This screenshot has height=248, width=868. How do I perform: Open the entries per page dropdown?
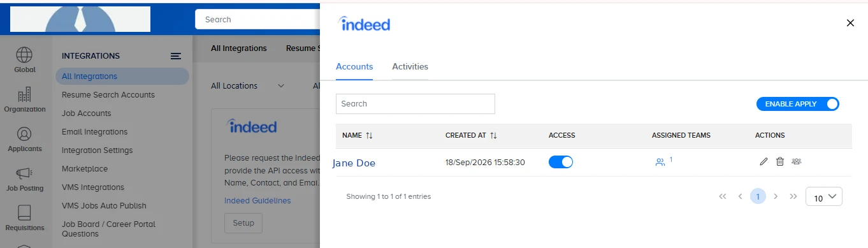click(x=824, y=196)
